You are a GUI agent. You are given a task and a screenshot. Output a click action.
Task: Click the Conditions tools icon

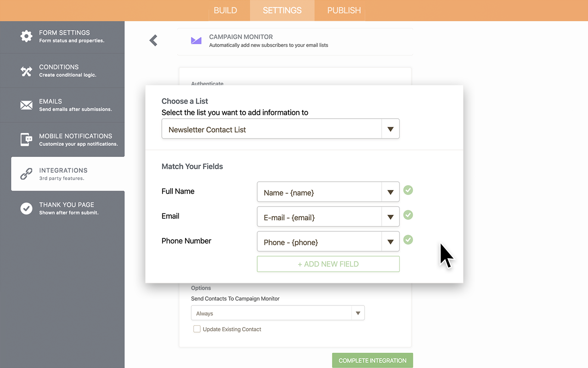tap(26, 71)
